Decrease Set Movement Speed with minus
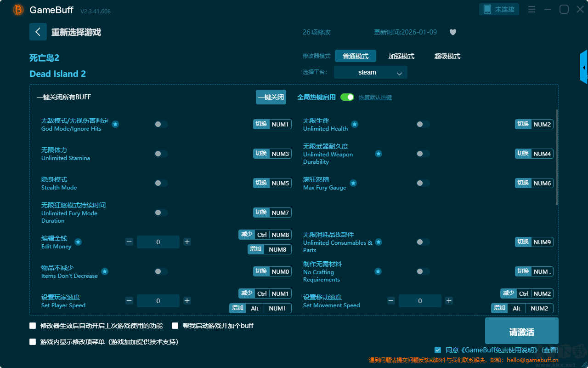This screenshot has width=588, height=368. point(391,301)
